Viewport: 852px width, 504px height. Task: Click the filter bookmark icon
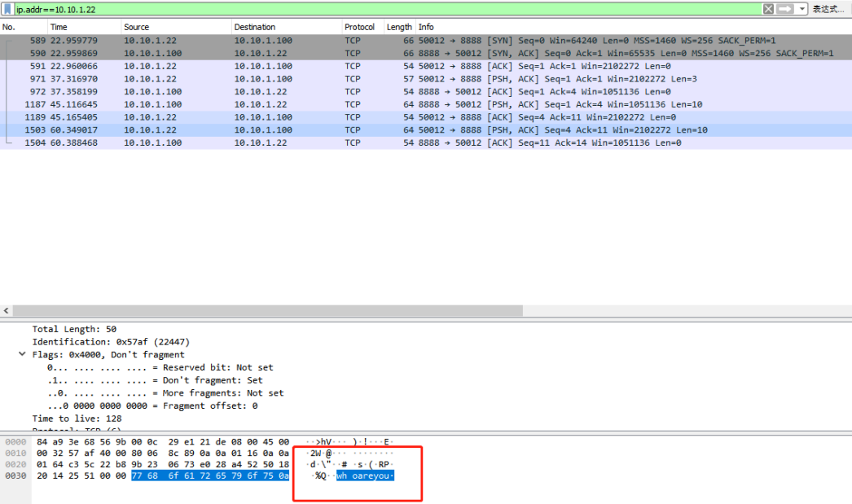[x=7, y=9]
